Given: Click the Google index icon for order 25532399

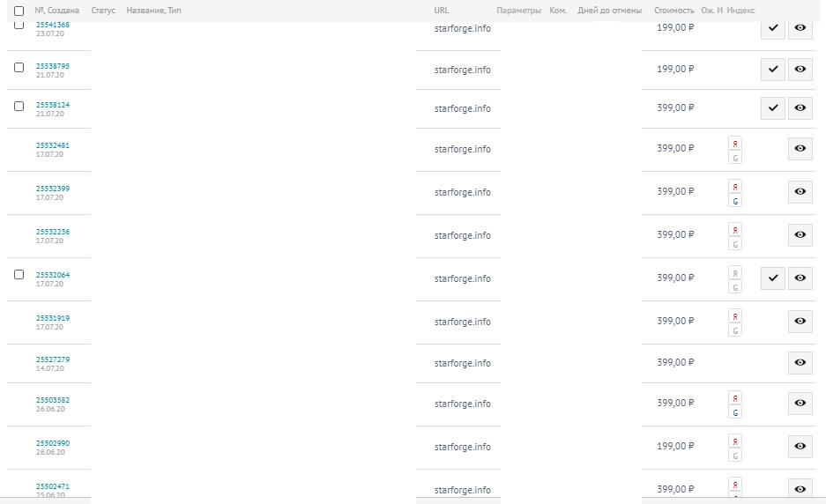Looking at the screenshot, I should point(735,201).
